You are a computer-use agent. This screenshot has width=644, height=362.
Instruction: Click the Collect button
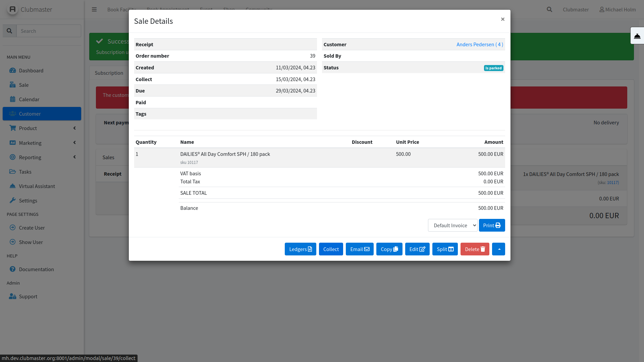click(x=331, y=249)
